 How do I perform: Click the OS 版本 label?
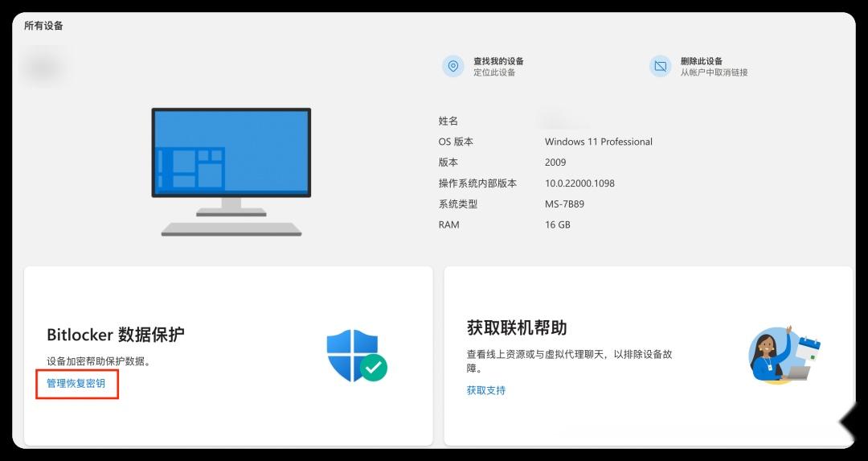[456, 142]
